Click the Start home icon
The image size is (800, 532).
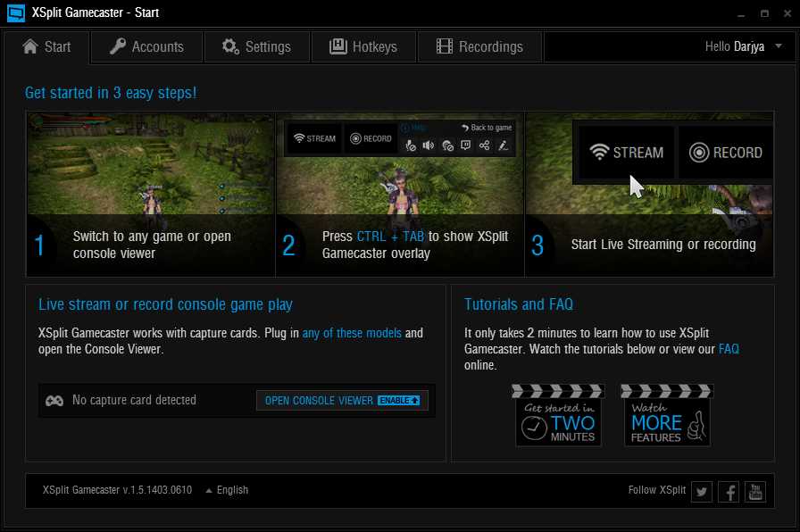pyautogui.click(x=30, y=46)
